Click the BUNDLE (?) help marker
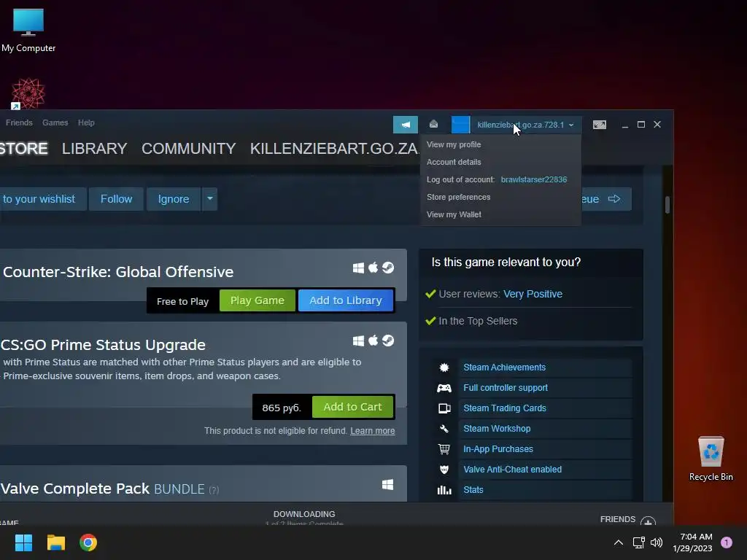 pos(214,490)
